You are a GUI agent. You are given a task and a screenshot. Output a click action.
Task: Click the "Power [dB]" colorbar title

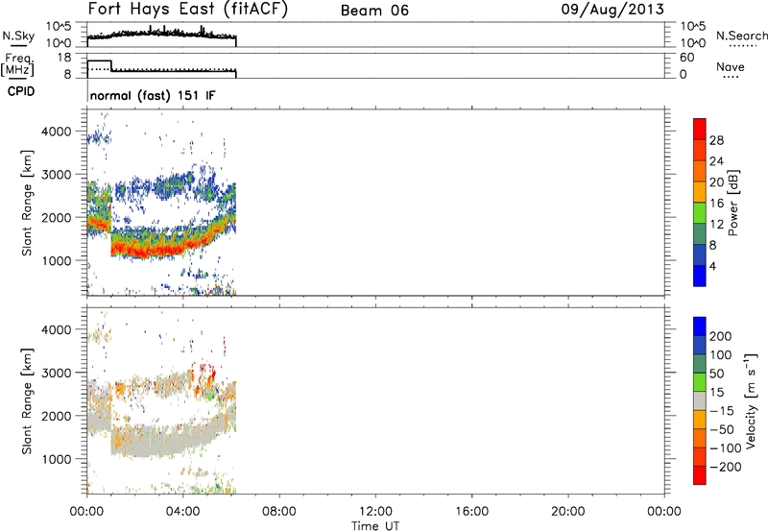point(733,203)
